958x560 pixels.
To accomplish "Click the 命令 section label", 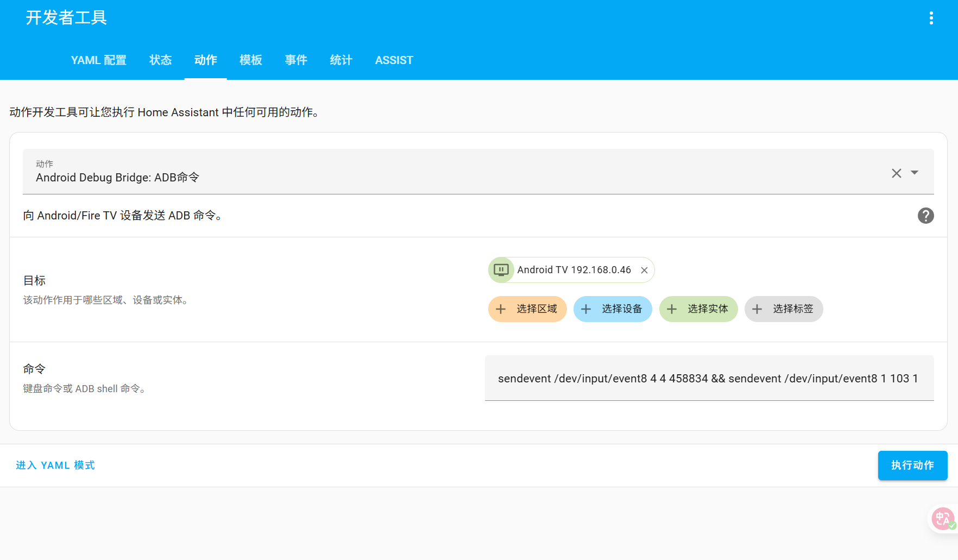I will [34, 369].
